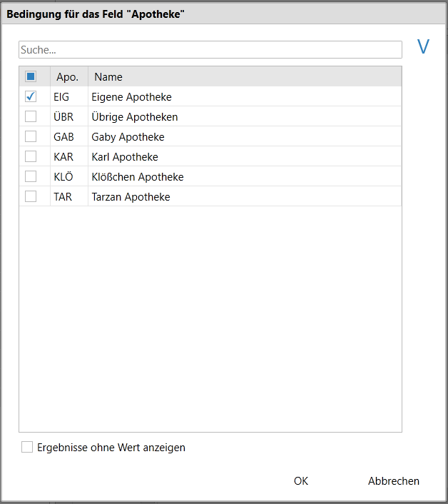Viewport: 448px width, 504px height.
Task: Confirm with the OK button
Action: pyautogui.click(x=301, y=481)
